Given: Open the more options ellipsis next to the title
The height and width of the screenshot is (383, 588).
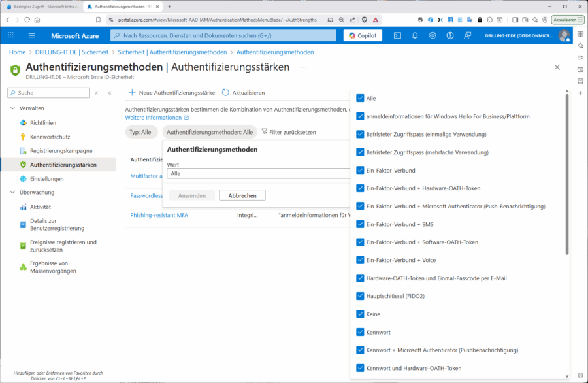Looking at the screenshot, I should 303,67.
